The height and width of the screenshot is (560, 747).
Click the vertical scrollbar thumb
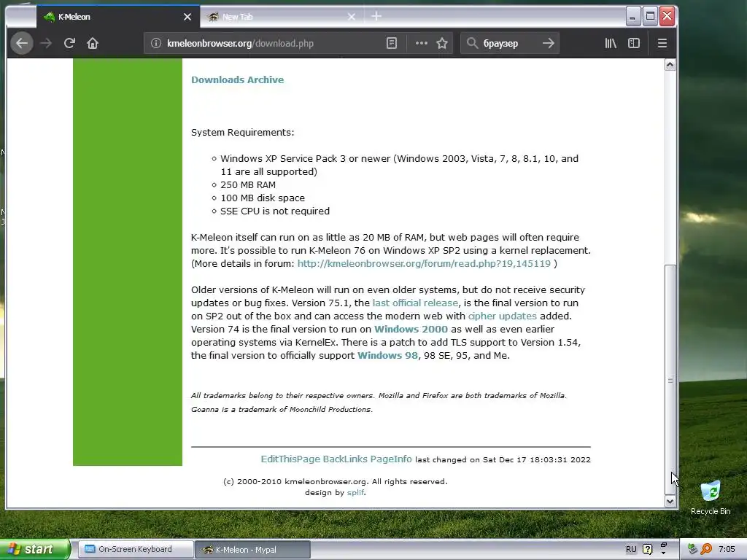(670, 379)
